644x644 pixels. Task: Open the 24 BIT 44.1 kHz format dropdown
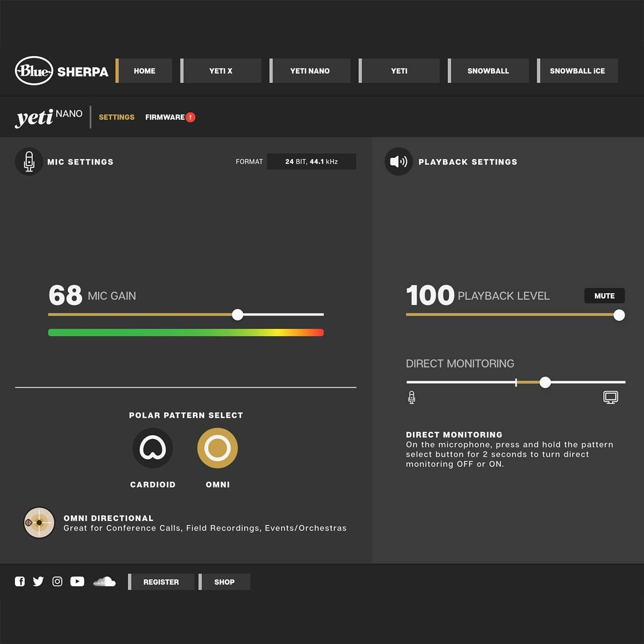click(311, 162)
